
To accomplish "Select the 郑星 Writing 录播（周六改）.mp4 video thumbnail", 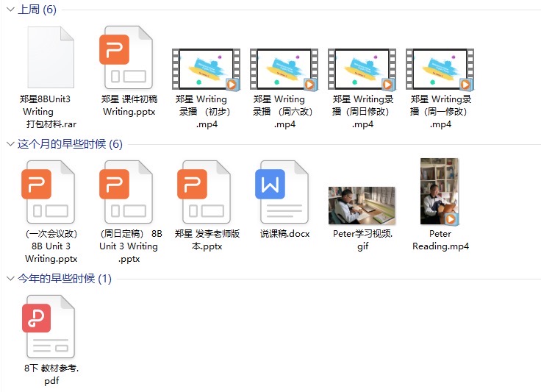I will point(283,70).
